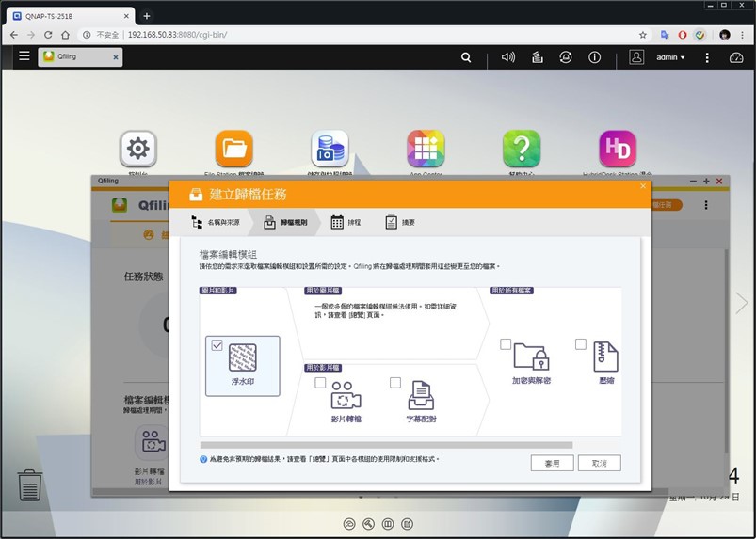The width and height of the screenshot is (756, 539).
Task: Open App Center desktop icon
Action: click(426, 149)
